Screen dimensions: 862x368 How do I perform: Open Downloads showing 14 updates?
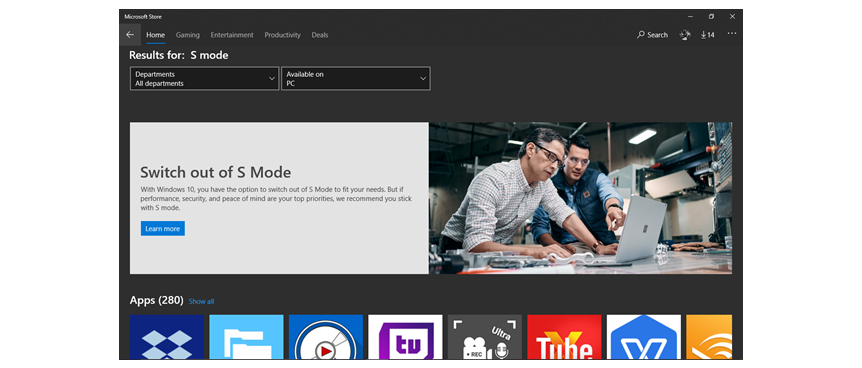(x=708, y=35)
